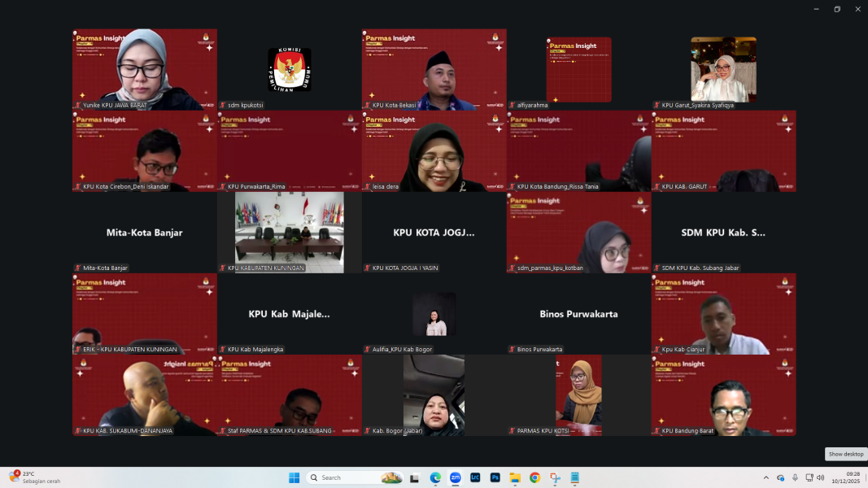The image size is (868, 488).
Task: Expand the hidden system tray icons chevron
Action: click(765, 477)
